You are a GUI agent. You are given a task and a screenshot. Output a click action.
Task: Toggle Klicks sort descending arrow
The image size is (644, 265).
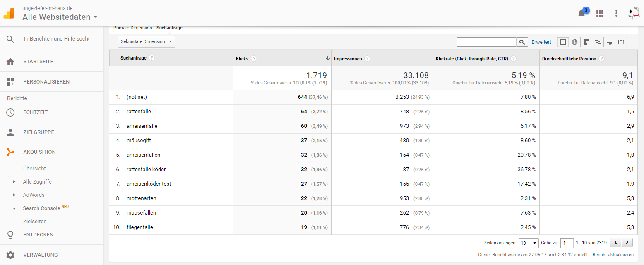click(x=327, y=58)
